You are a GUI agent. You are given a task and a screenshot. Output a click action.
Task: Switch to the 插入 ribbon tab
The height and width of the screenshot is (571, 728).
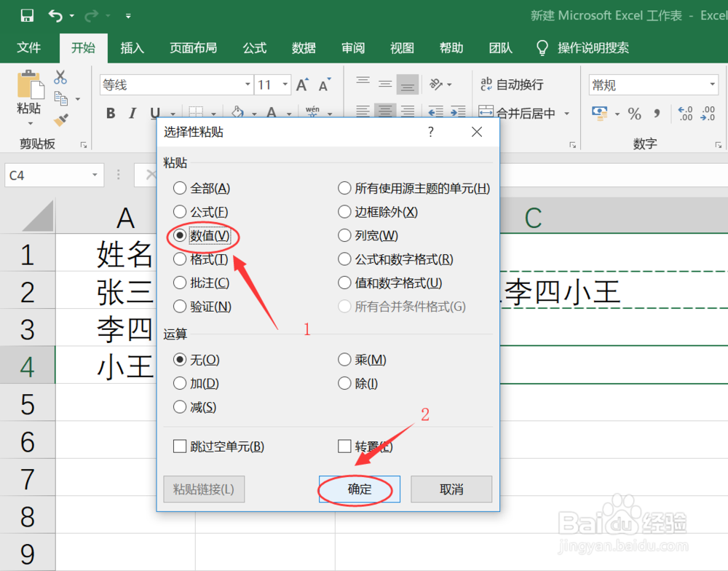click(132, 48)
